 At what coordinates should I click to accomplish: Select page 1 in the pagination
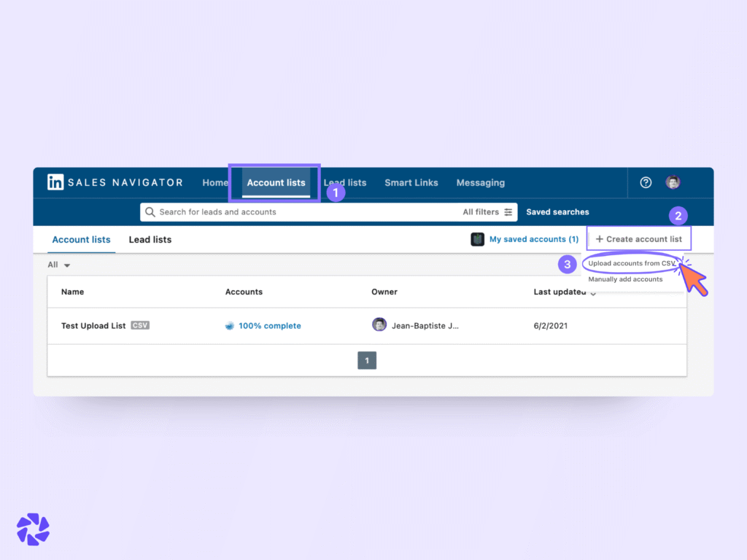(367, 359)
